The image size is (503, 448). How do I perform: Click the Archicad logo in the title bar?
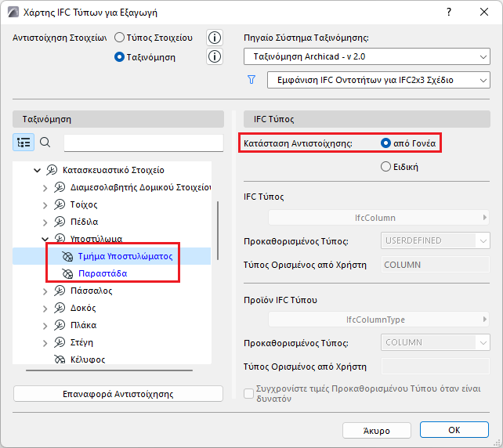(x=13, y=13)
